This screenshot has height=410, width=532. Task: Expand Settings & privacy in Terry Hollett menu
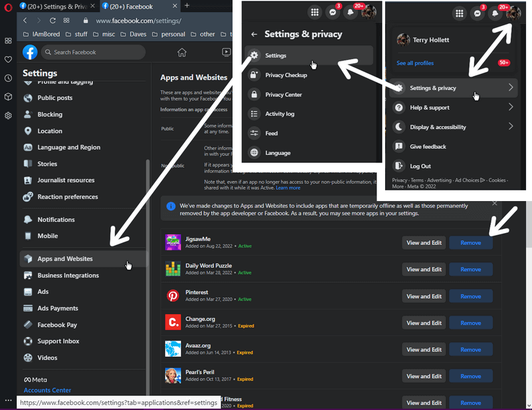pyautogui.click(x=454, y=88)
